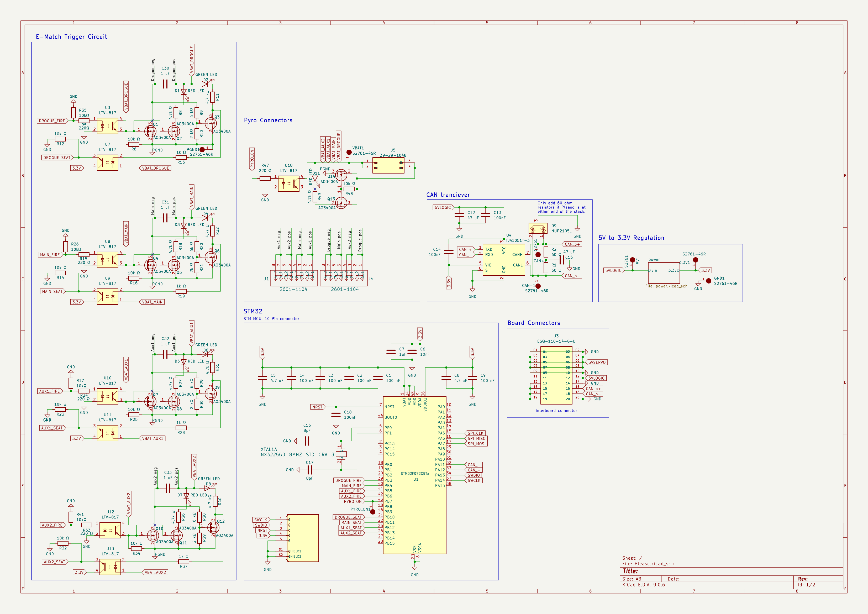Select the 'STM MCU, 10 Pin connector' subtitle

tap(271, 319)
